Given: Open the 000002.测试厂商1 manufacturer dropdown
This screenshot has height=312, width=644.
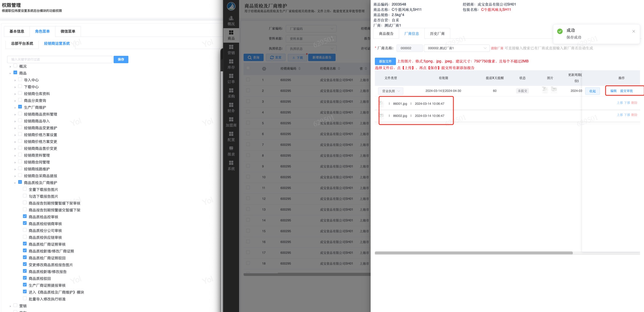Looking at the screenshot, I should 456,48.
